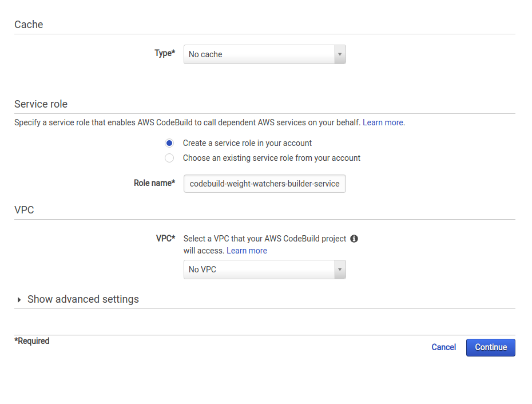Click the VPC info icon
The height and width of the screenshot is (404, 532).
click(x=354, y=239)
